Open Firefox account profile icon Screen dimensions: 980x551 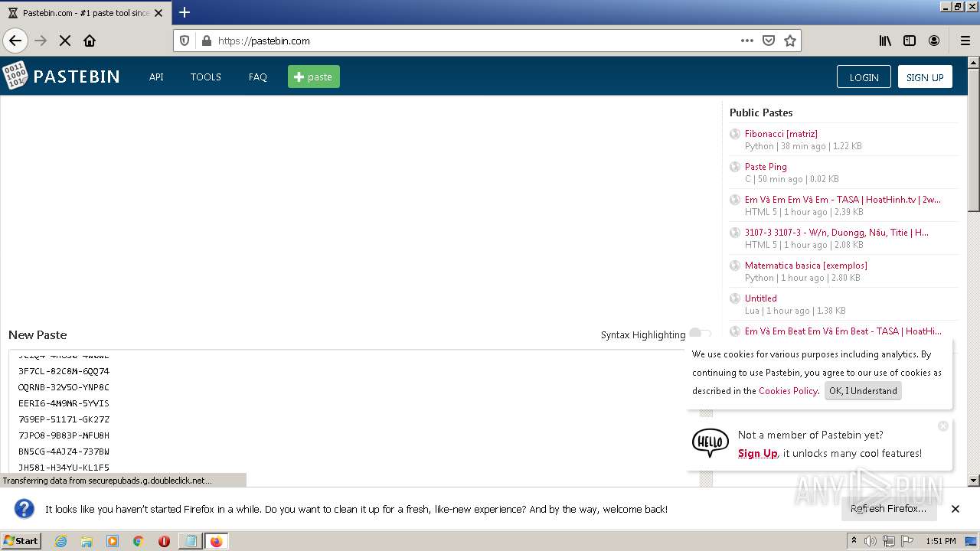[934, 41]
